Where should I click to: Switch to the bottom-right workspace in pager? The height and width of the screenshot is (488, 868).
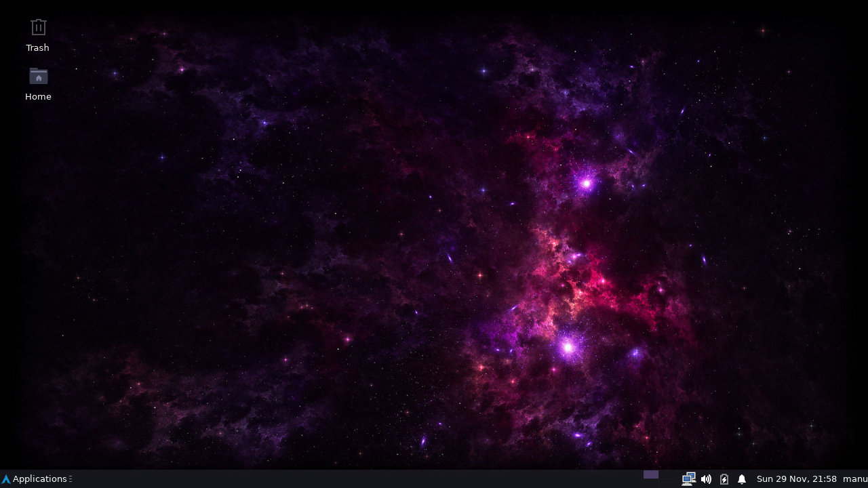(667, 484)
